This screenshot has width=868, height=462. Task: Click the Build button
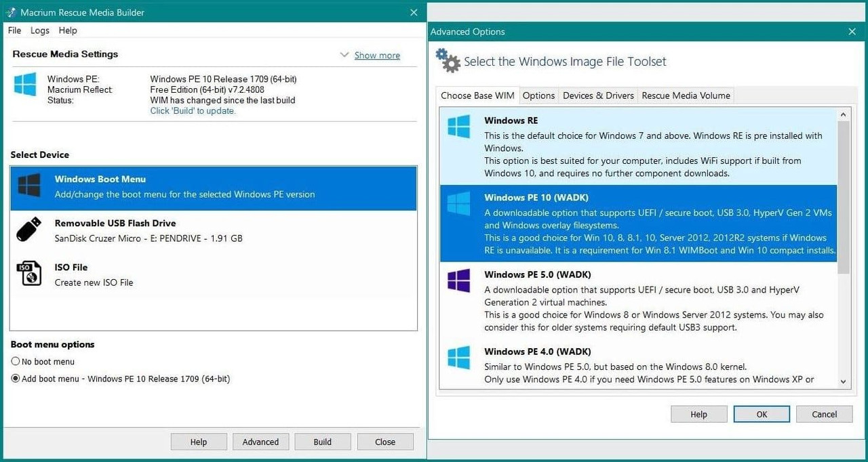coord(323,442)
